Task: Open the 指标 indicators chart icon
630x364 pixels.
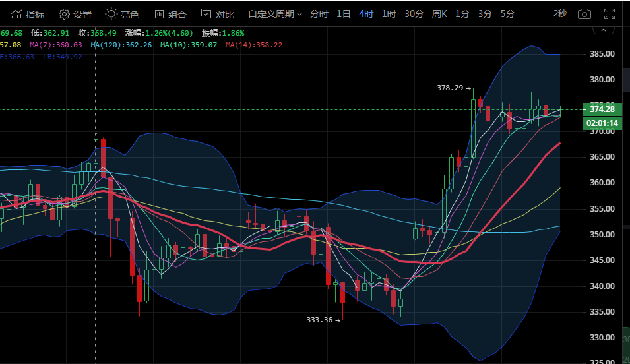Action: [16, 14]
